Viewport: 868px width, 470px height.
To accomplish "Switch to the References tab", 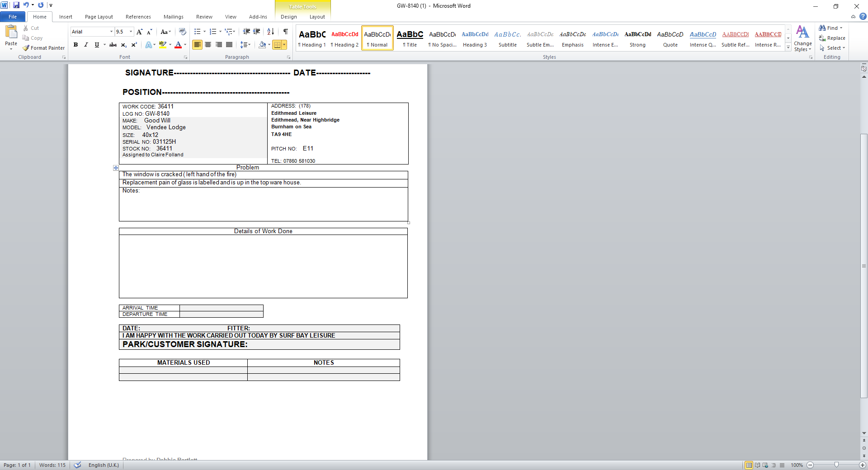I will [x=138, y=17].
